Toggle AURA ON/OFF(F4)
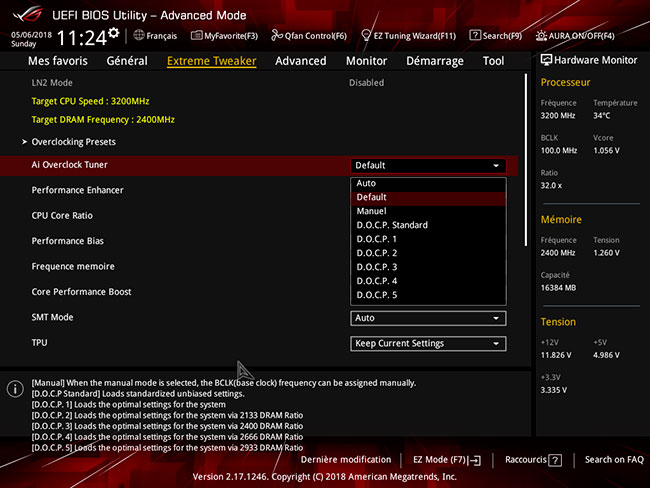 click(575, 36)
